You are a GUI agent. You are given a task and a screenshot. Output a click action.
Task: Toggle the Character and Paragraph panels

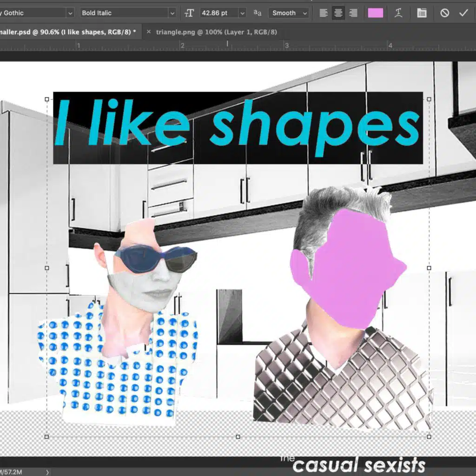pyautogui.click(x=422, y=13)
